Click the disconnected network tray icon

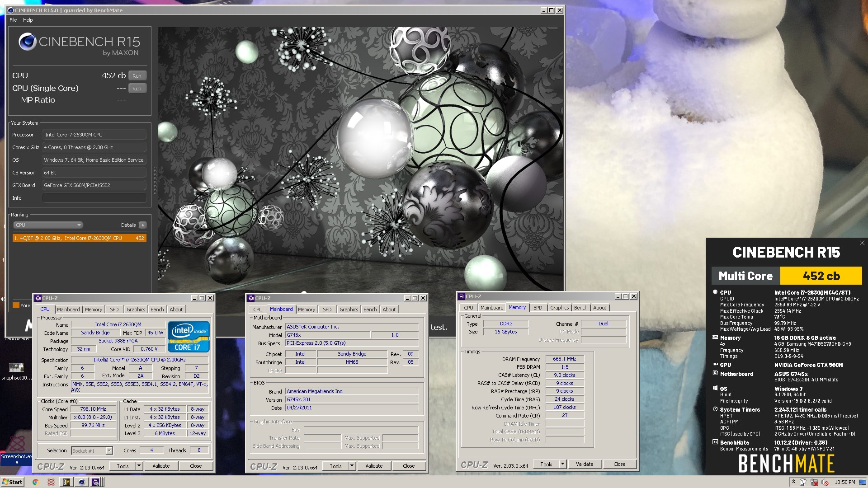click(x=814, y=482)
